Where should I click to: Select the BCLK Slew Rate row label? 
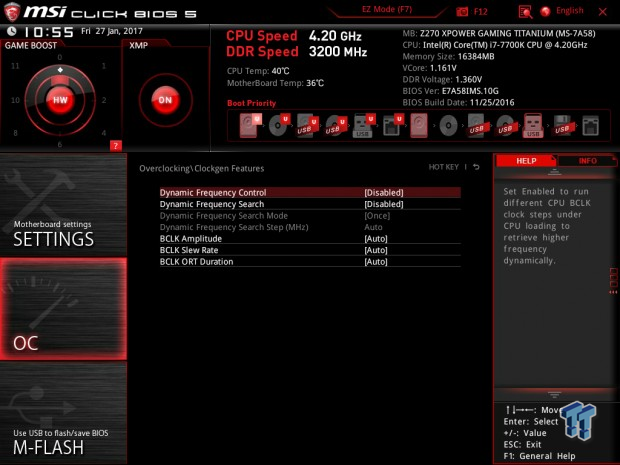[189, 250]
